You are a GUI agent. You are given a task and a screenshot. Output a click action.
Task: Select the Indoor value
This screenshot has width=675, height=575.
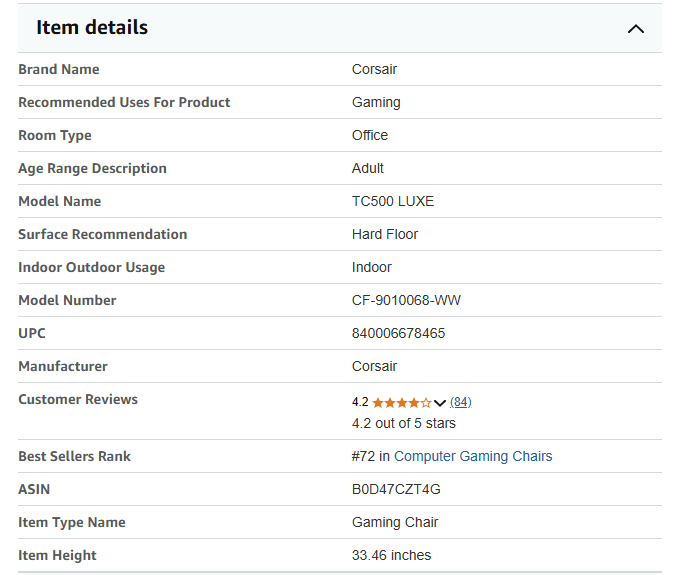(x=372, y=267)
